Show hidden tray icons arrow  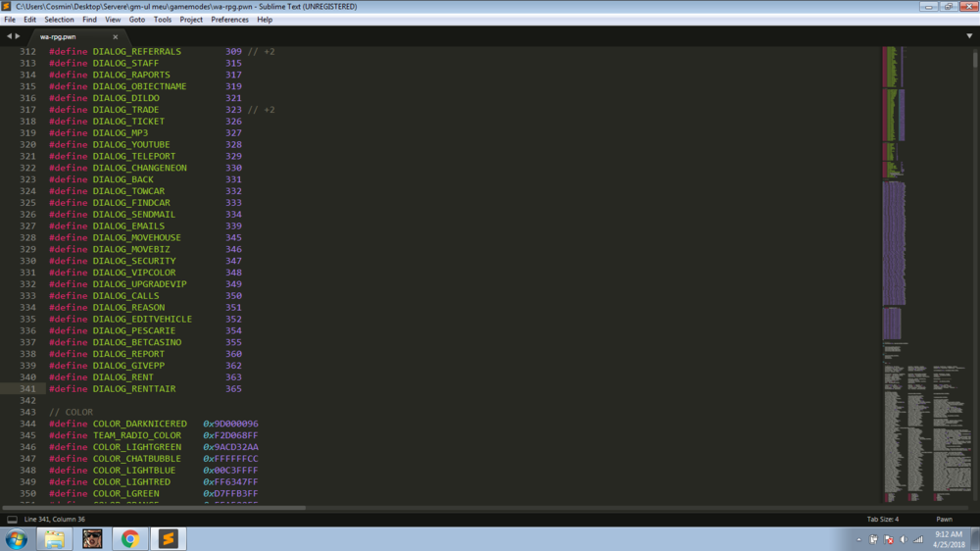coord(858,539)
